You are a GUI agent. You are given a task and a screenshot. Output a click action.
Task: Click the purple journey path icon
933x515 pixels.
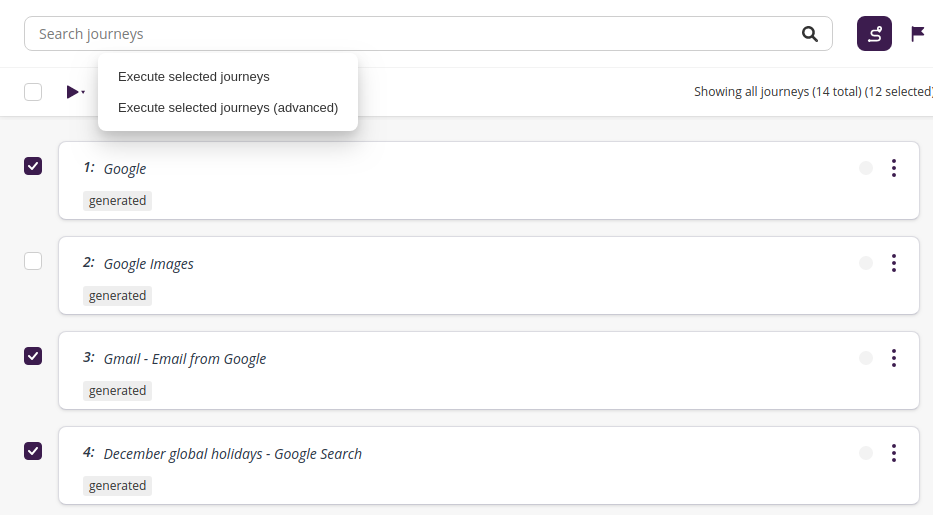874,34
